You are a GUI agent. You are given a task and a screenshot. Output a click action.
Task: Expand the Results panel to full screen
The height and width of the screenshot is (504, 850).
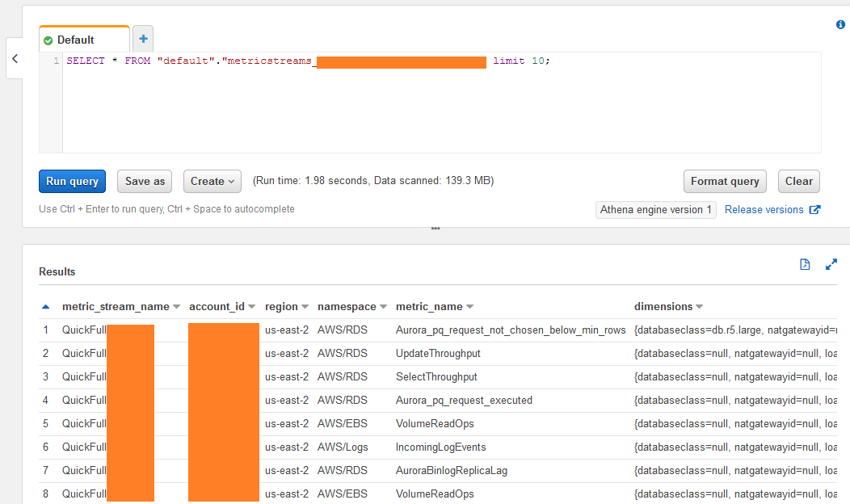click(831, 264)
